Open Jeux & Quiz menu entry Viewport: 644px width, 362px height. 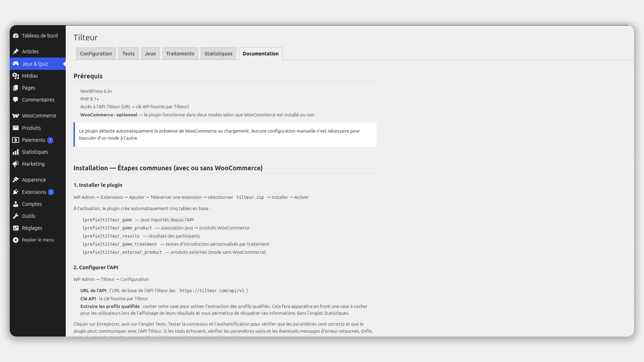click(35, 64)
